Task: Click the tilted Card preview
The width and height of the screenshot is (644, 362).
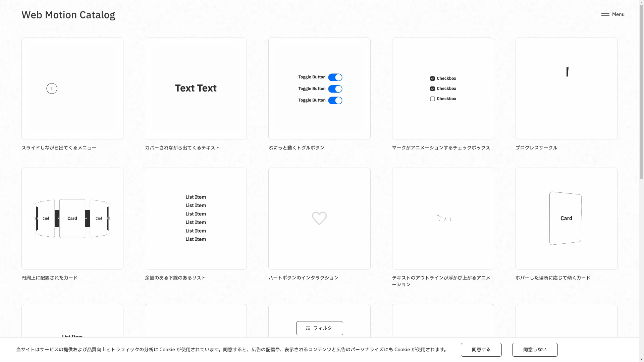Action: (x=566, y=218)
